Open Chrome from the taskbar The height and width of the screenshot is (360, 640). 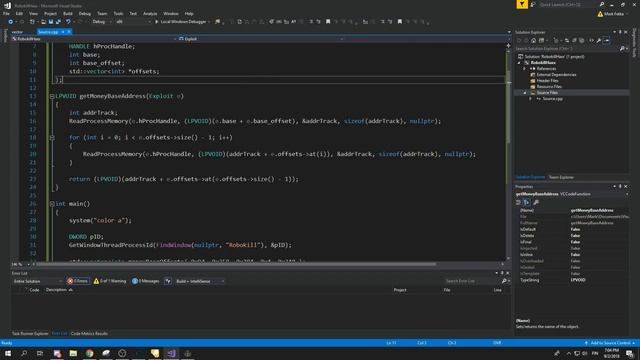(89, 353)
